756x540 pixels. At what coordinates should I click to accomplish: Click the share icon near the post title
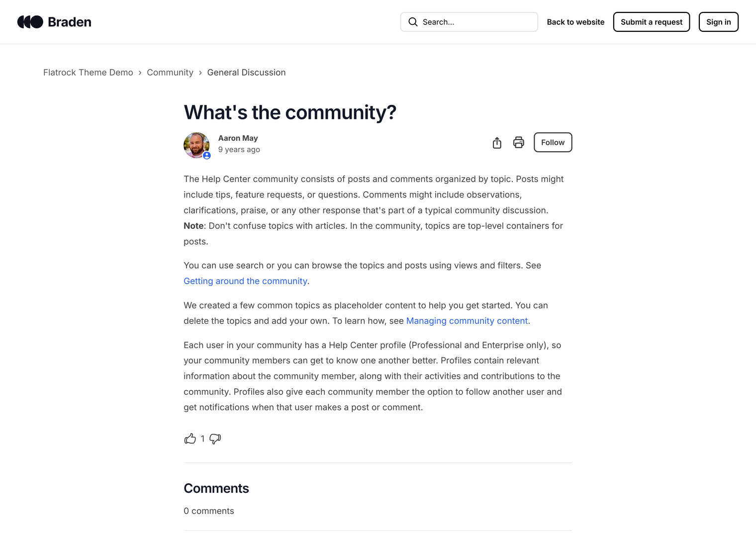coord(496,142)
